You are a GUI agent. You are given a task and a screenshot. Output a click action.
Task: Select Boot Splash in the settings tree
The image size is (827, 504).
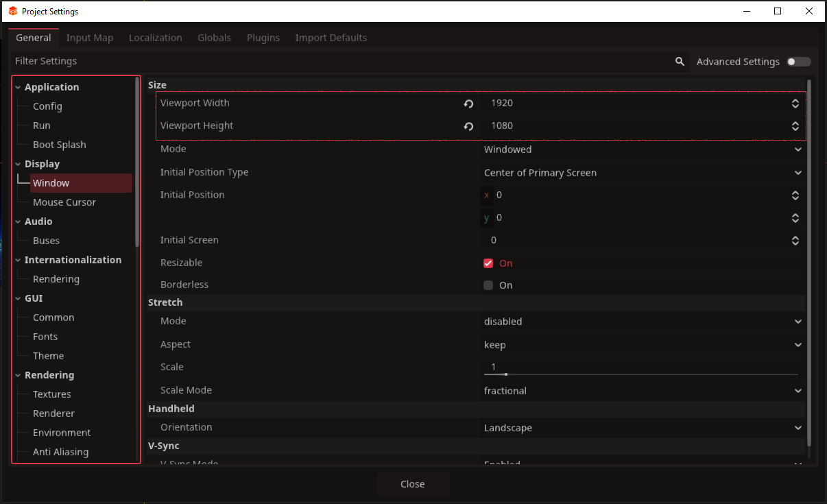[x=60, y=145]
